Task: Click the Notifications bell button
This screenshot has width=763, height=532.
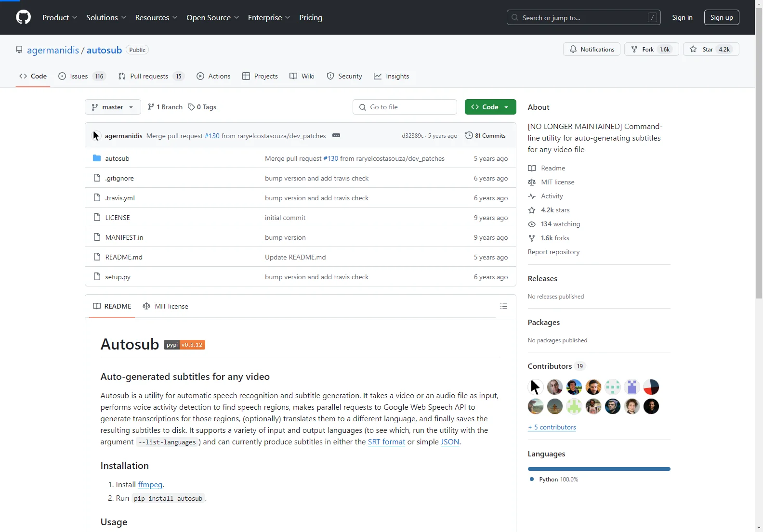Action: 592,49
